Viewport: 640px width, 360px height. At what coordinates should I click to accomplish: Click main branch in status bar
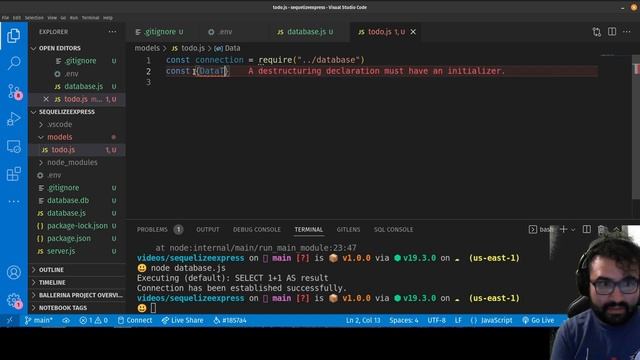[x=39, y=320]
